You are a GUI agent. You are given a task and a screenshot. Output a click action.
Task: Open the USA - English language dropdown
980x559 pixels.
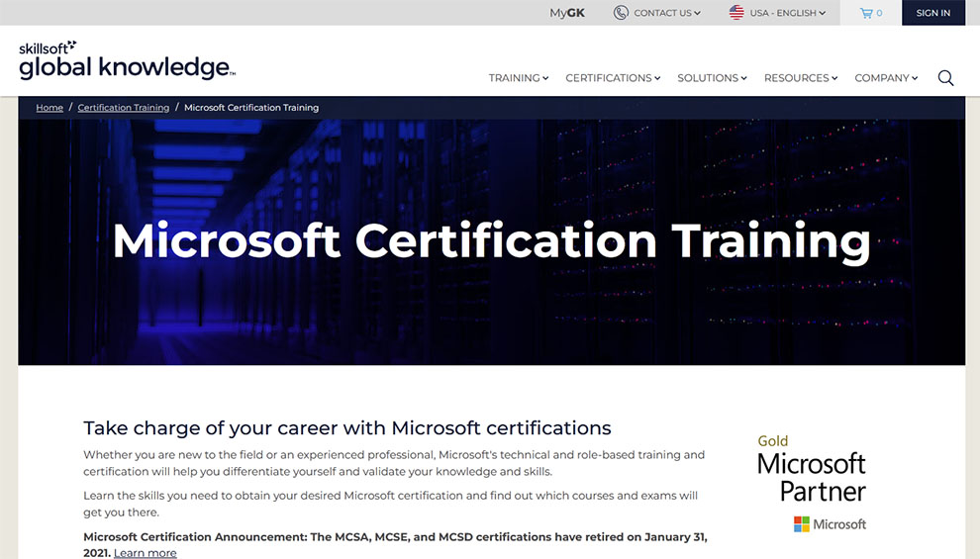[787, 13]
